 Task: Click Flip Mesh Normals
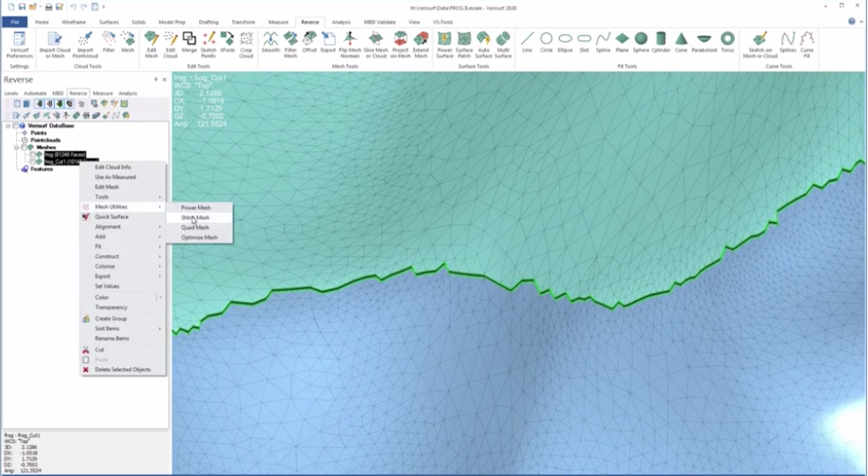click(349, 44)
